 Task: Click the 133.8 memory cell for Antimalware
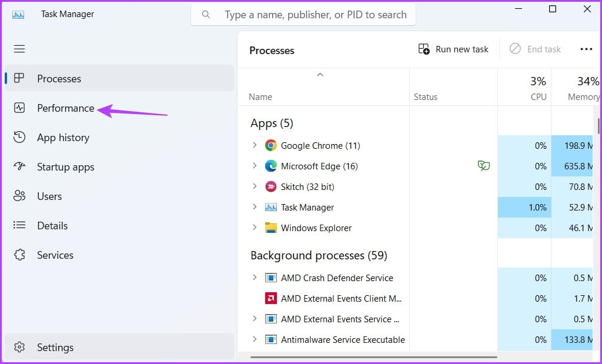click(x=572, y=339)
